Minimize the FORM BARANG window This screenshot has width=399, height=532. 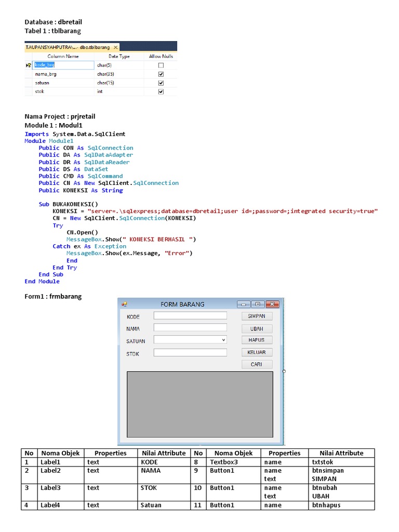(x=244, y=304)
